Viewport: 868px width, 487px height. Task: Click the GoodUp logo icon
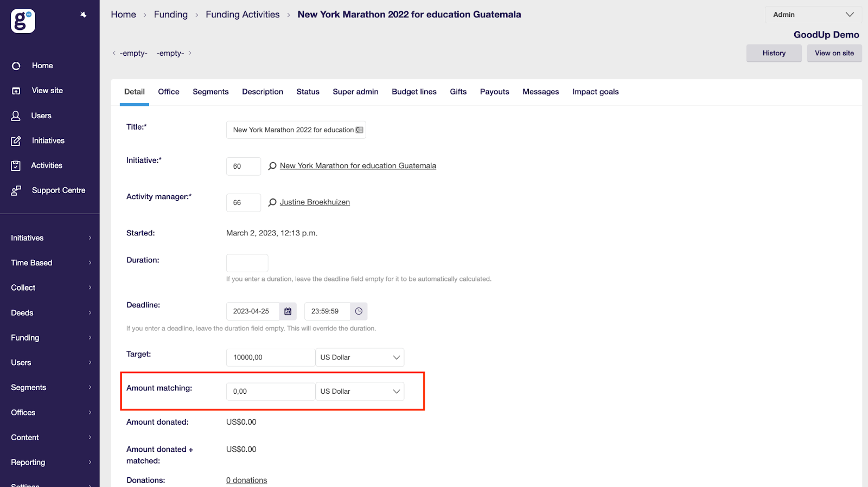click(23, 21)
